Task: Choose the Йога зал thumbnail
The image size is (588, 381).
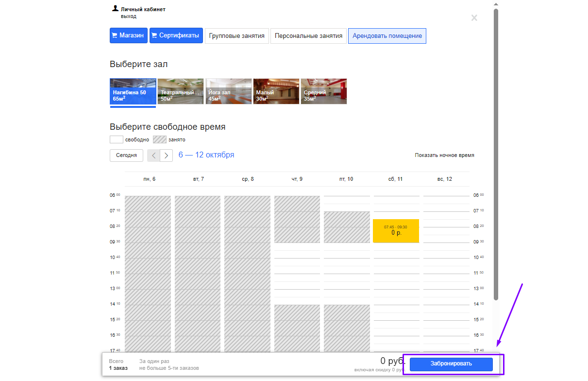Action: click(228, 91)
